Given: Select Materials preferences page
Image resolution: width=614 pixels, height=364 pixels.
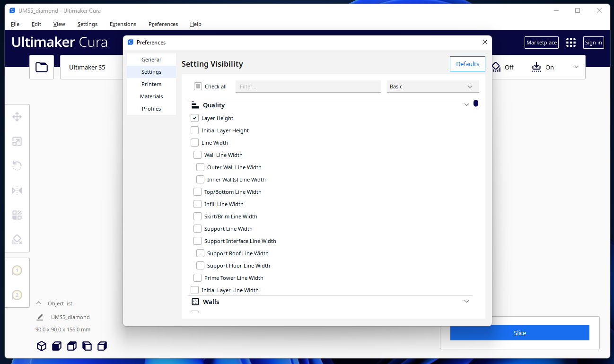Looking at the screenshot, I should pyautogui.click(x=151, y=96).
